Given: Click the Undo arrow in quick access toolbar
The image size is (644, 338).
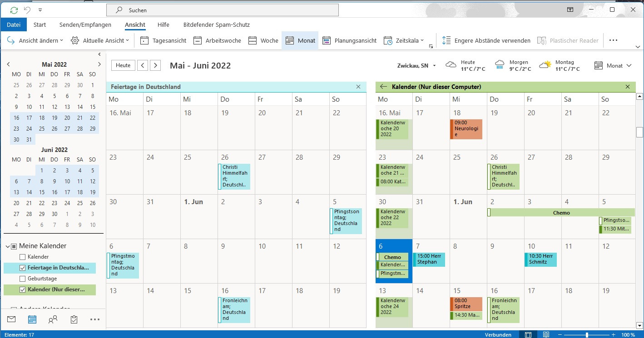Looking at the screenshot, I should [27, 10].
